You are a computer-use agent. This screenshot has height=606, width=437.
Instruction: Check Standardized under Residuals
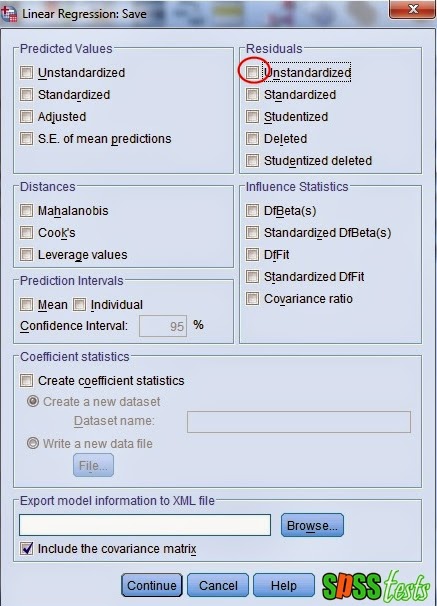252,94
